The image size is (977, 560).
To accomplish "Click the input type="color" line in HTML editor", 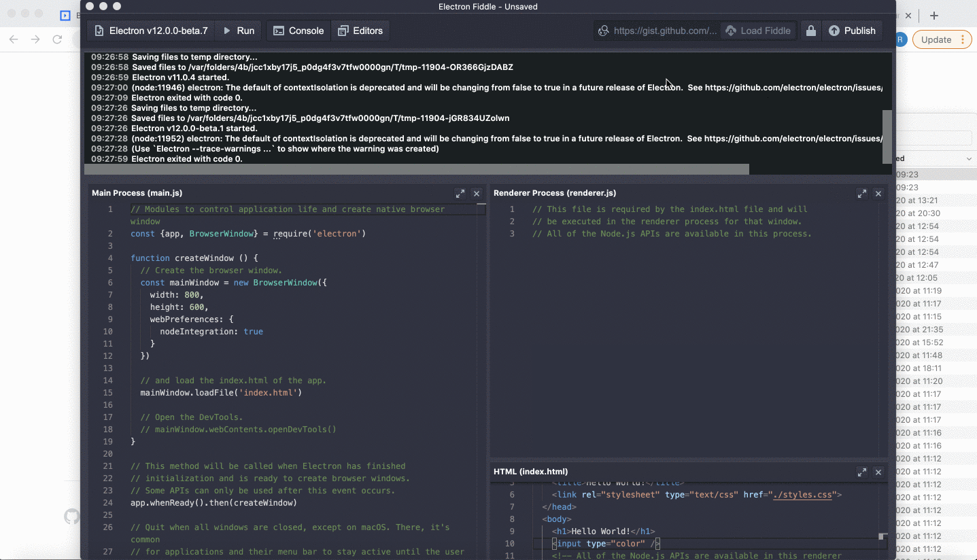I will [606, 544].
